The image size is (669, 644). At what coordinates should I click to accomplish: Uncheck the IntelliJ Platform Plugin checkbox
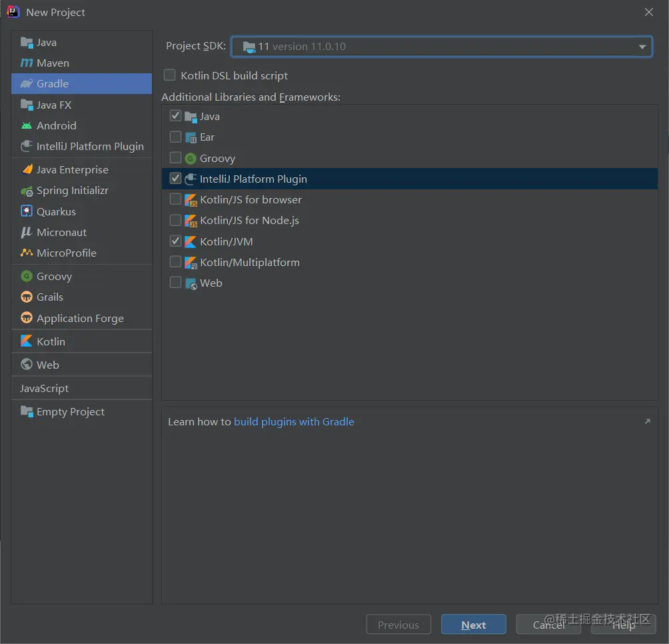[175, 178]
